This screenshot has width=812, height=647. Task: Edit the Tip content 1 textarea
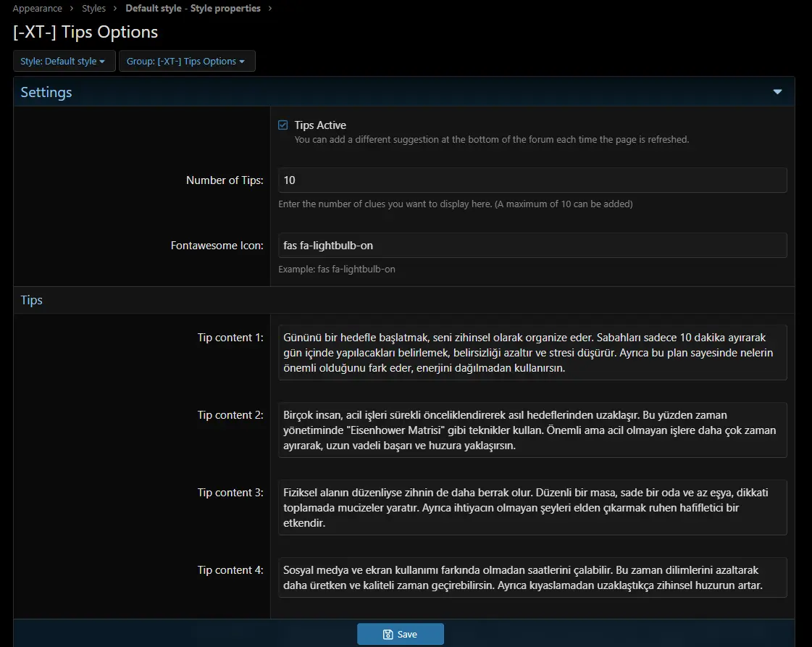point(532,353)
